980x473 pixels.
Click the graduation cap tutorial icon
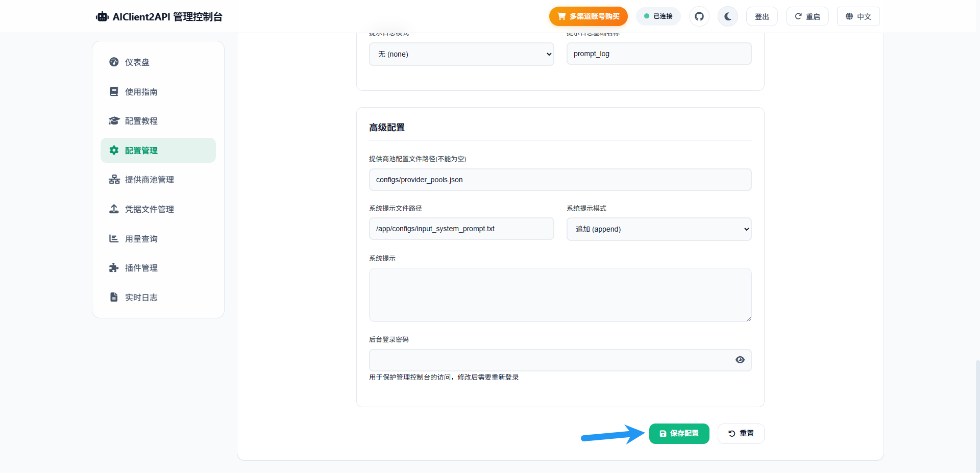click(114, 121)
